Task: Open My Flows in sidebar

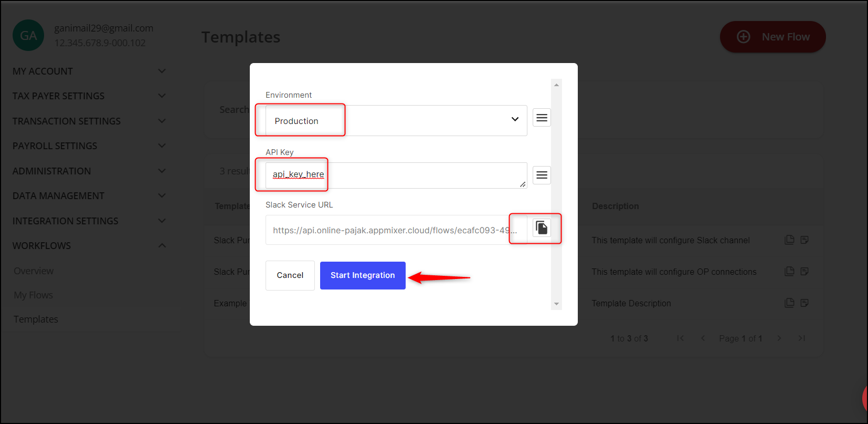Action: click(x=33, y=295)
